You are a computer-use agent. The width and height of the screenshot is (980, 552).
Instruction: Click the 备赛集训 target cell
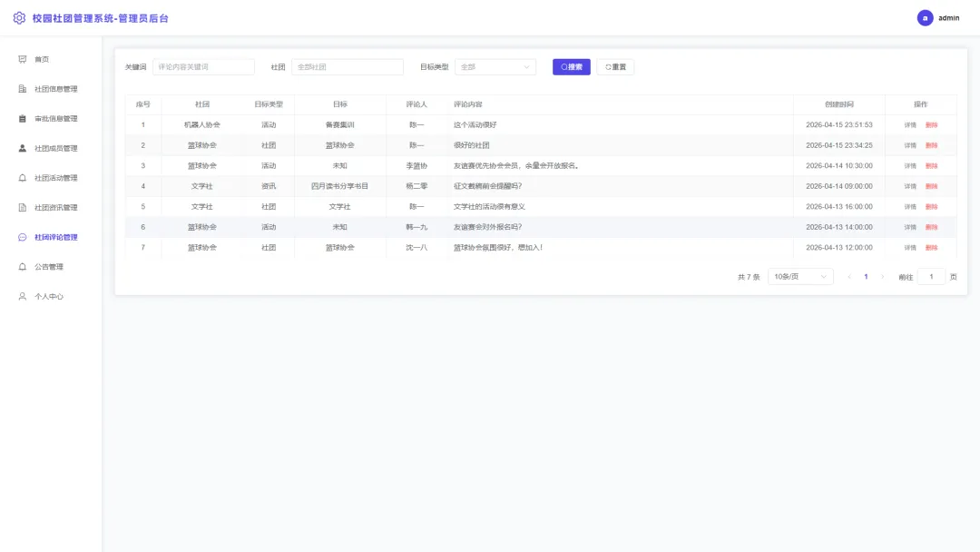340,125
